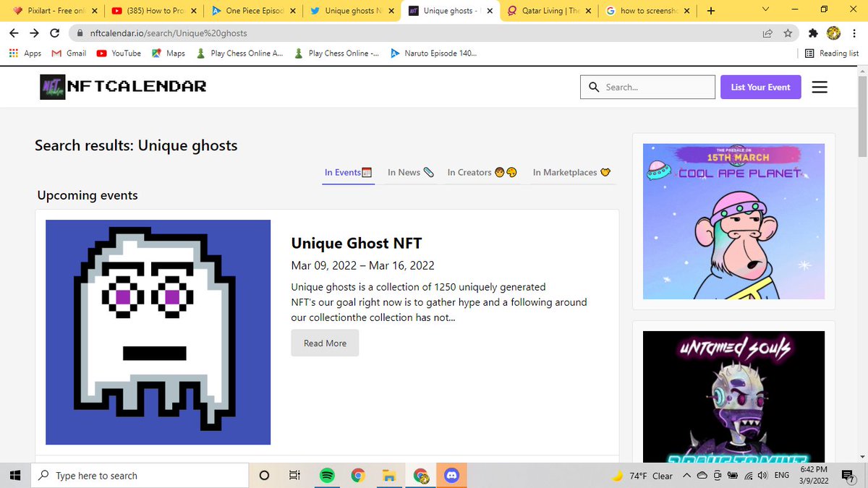
Task: Open the Naruto Episode 140 bookmark
Action: [433, 53]
